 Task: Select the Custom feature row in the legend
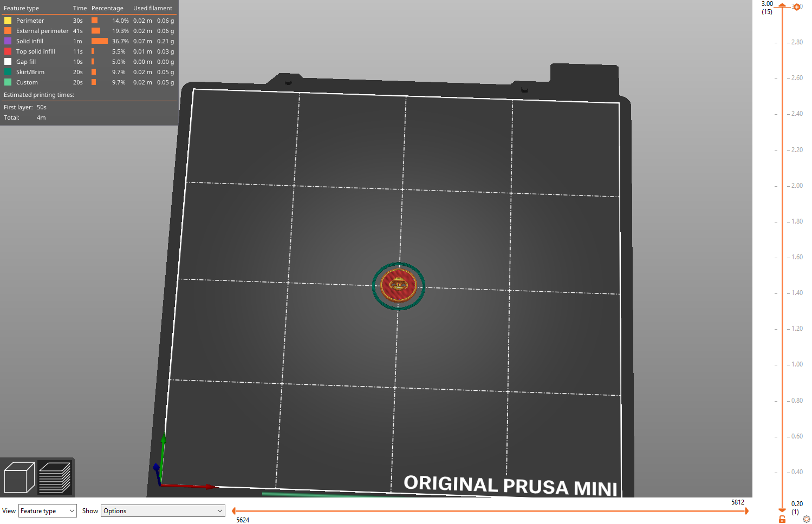27,82
